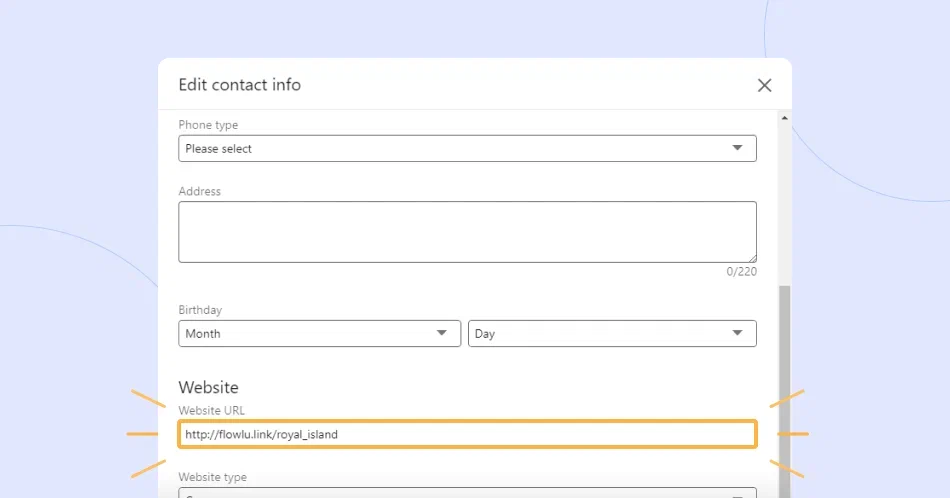
Task: Click the Website section heading
Action: tap(208, 387)
